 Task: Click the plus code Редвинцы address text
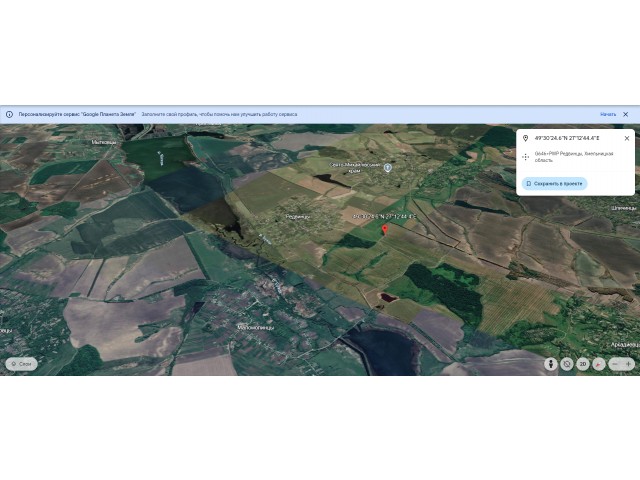574,157
